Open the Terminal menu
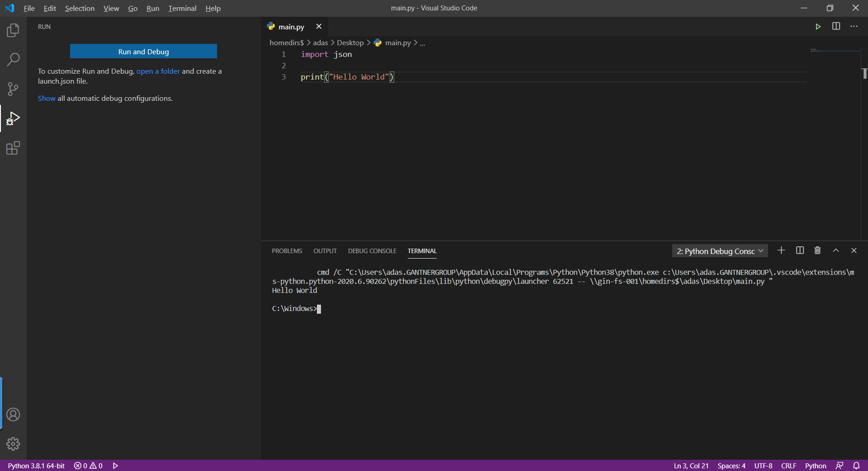 click(x=182, y=8)
